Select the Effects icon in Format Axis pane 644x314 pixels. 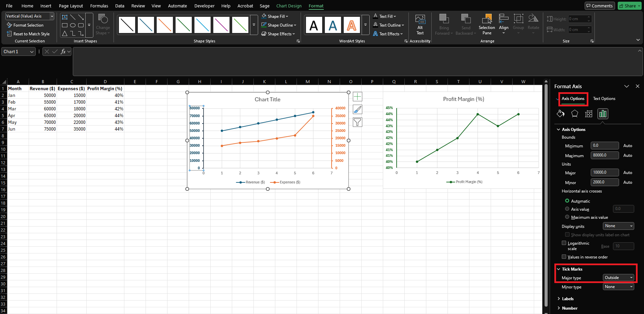575,114
